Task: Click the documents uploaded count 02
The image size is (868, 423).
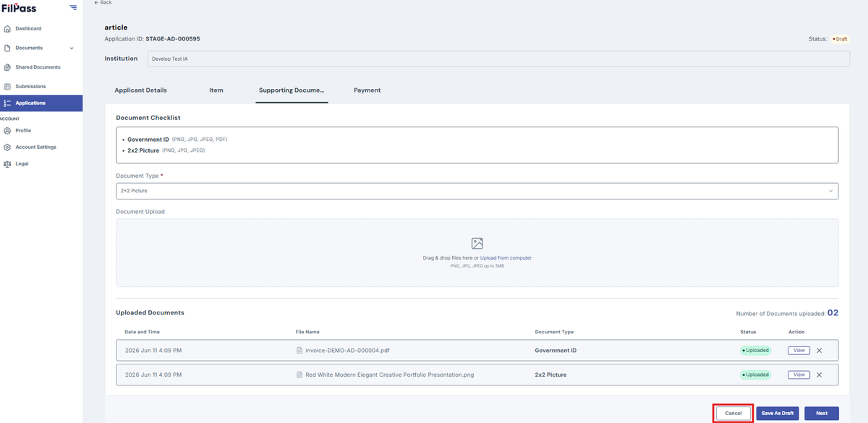Action: 833,313
